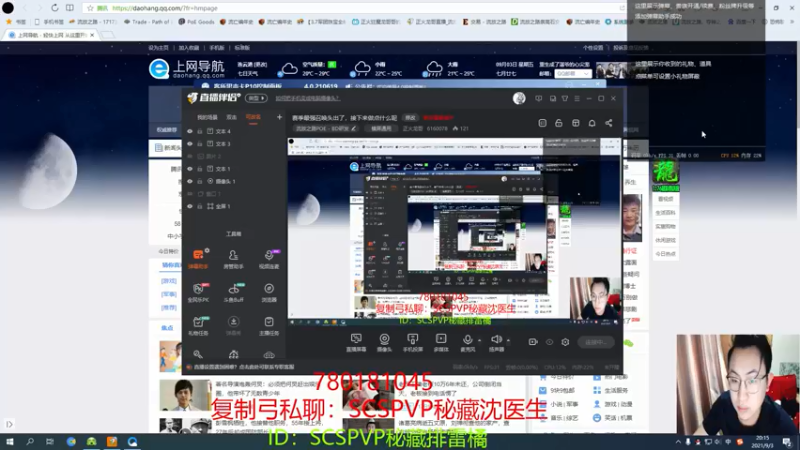The width and height of the screenshot is (800, 450).
Task: Open the mailbox dropdown on 上网导航 page
Action: (573, 74)
